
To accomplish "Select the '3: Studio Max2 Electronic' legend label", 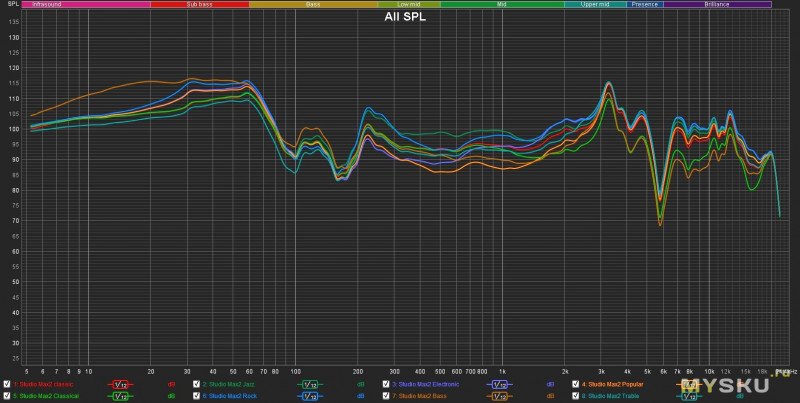I will [x=426, y=385].
